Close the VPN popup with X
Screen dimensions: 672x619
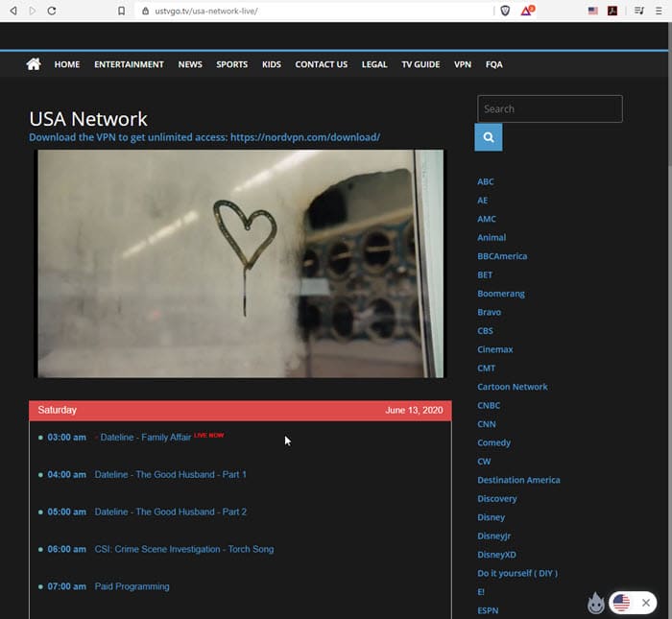tap(646, 603)
